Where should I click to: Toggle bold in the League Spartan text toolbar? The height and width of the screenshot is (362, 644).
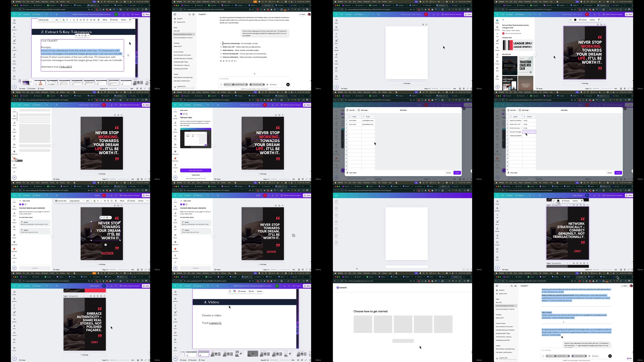[x=98, y=201]
